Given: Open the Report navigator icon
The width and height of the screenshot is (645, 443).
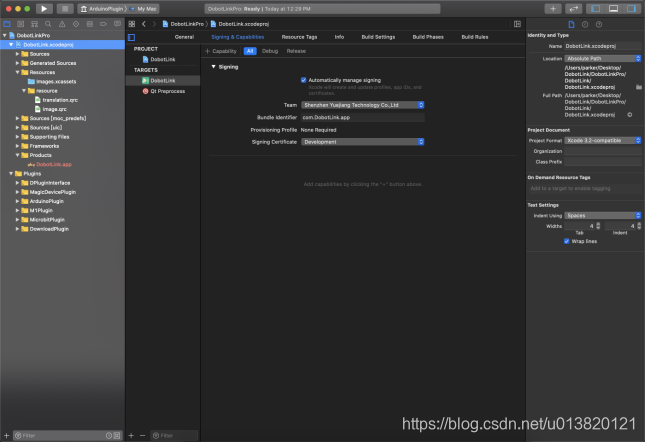Looking at the screenshot, I should (117, 24).
